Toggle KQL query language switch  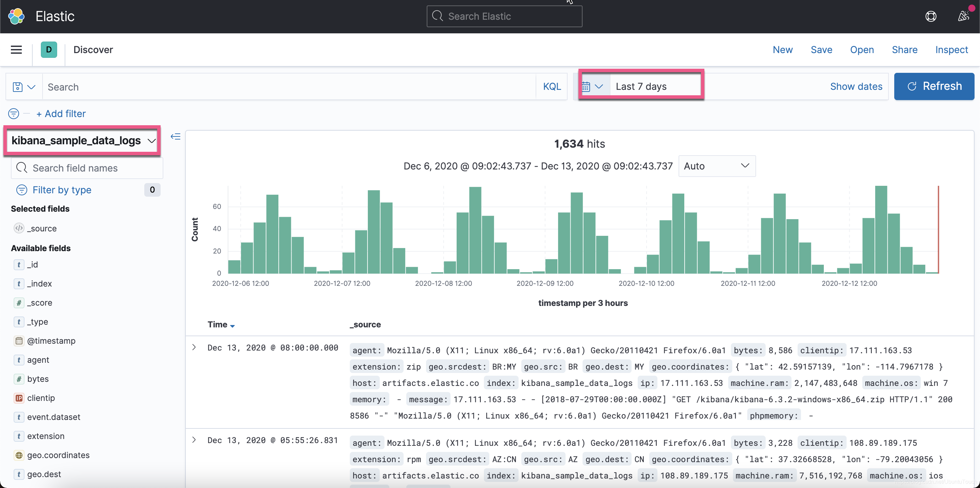click(x=552, y=87)
